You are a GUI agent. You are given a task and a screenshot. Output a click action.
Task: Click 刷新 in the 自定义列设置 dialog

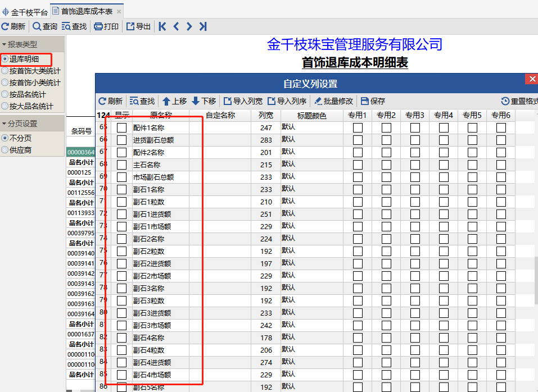[x=111, y=101]
